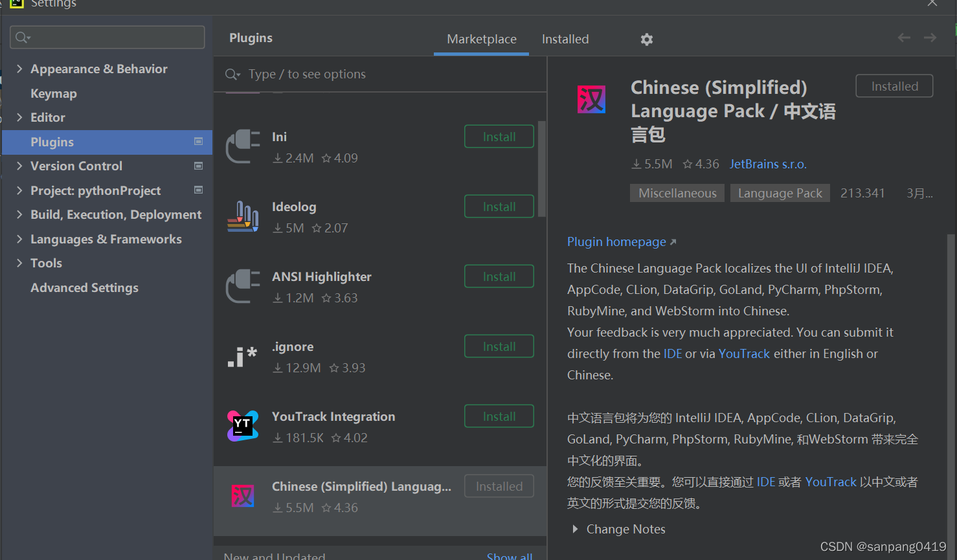Expand the Tools settings node
The image size is (957, 560).
tap(19, 263)
